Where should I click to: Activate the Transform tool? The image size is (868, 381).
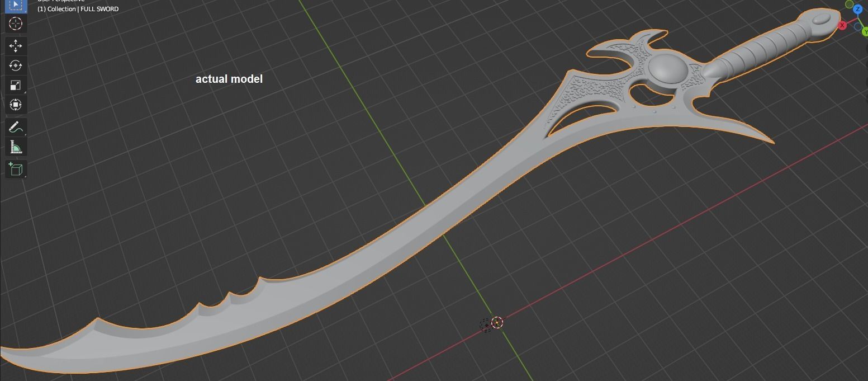click(x=15, y=105)
